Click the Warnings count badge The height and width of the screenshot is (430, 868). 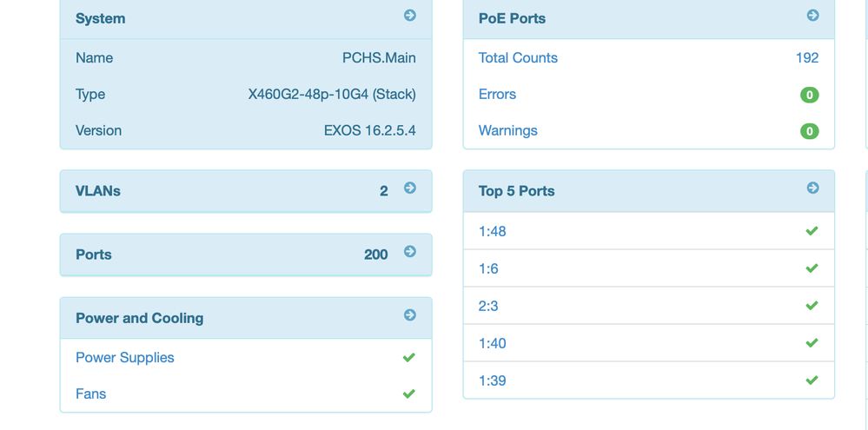809,131
